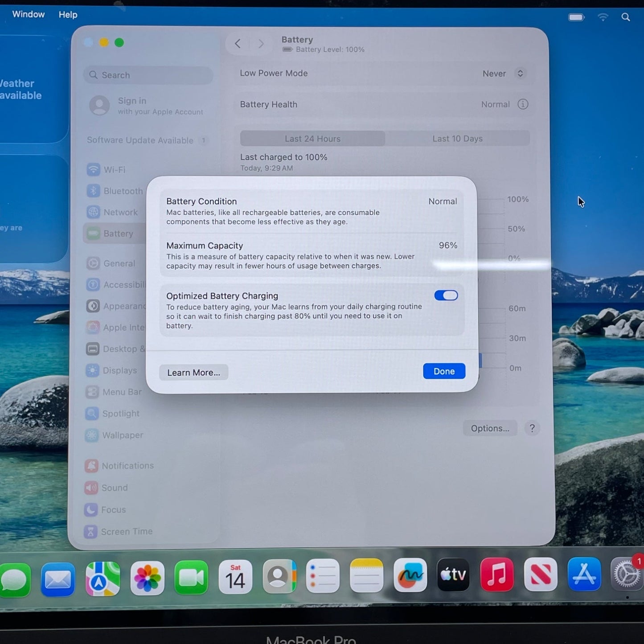Click the Battery Health info icon
Viewport: 644px width, 644px height.
point(523,104)
